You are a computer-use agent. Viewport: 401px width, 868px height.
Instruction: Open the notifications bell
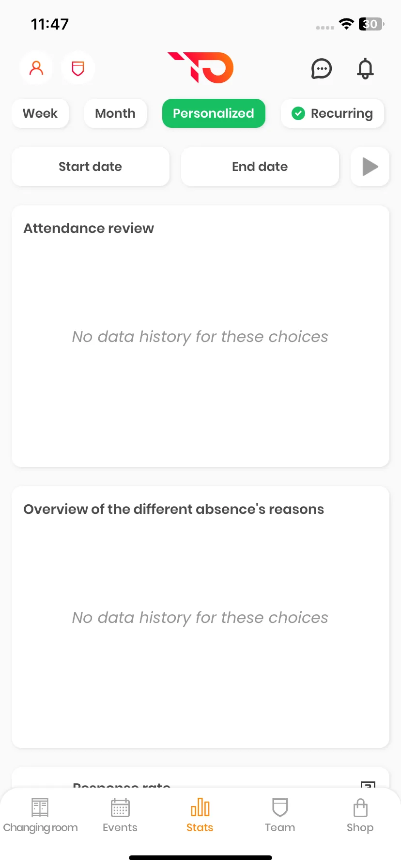point(366,68)
